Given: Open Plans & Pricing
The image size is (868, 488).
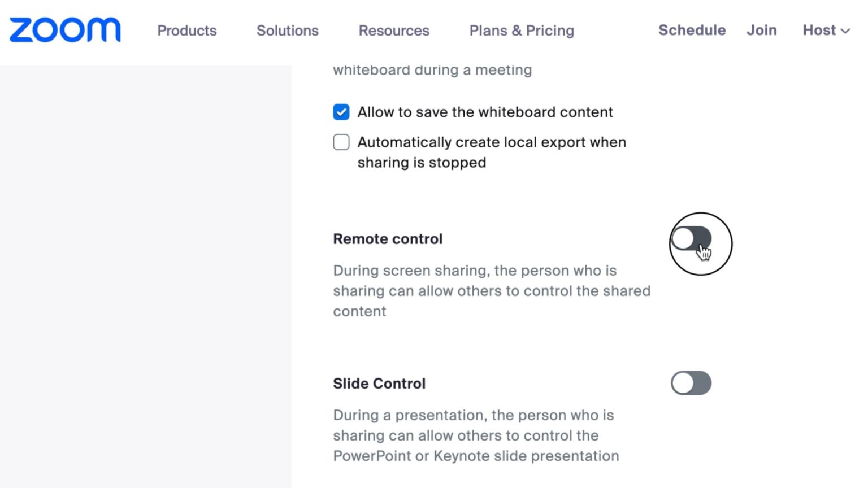Looking at the screenshot, I should click(x=521, y=31).
